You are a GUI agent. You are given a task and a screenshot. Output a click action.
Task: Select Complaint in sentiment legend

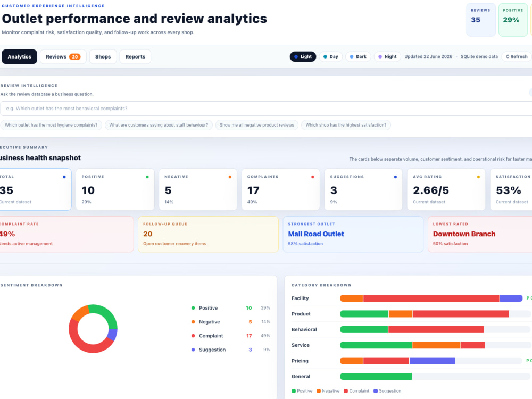tap(230, 336)
